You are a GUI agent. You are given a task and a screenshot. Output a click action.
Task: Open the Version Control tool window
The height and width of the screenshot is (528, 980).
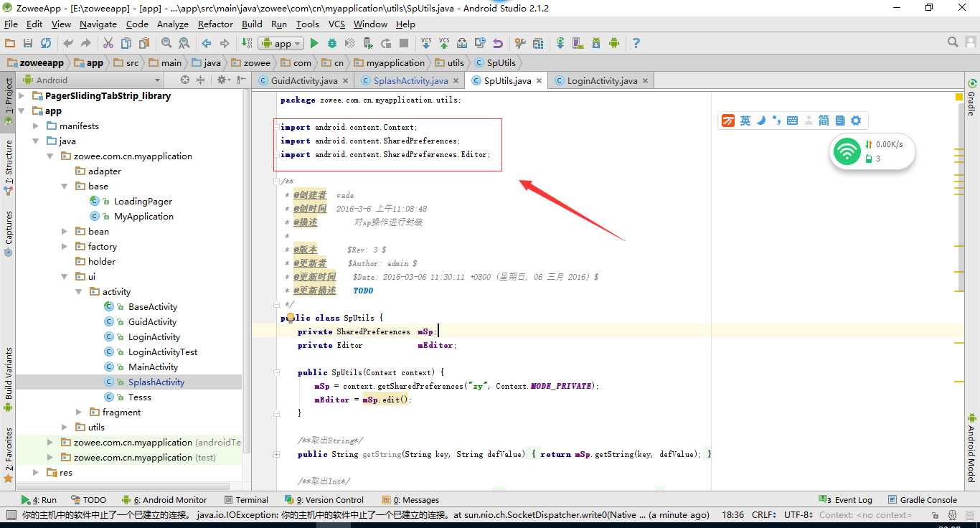(x=325, y=499)
